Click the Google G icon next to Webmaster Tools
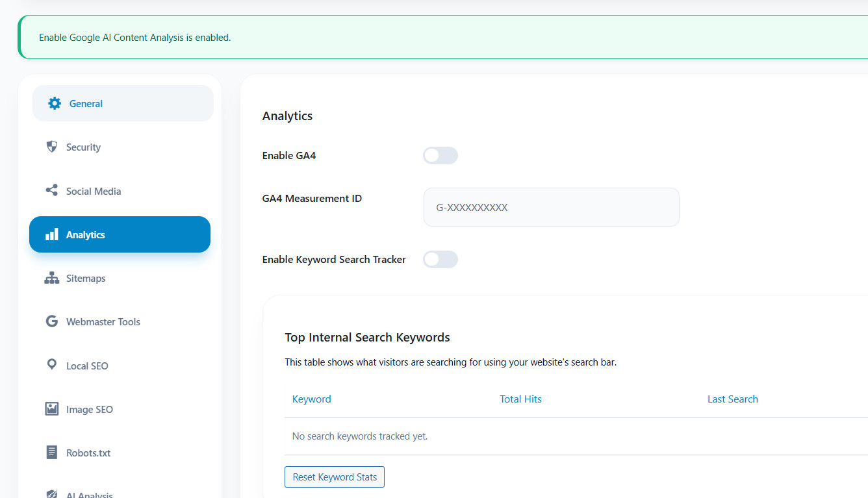The height and width of the screenshot is (498, 868). pos(52,321)
